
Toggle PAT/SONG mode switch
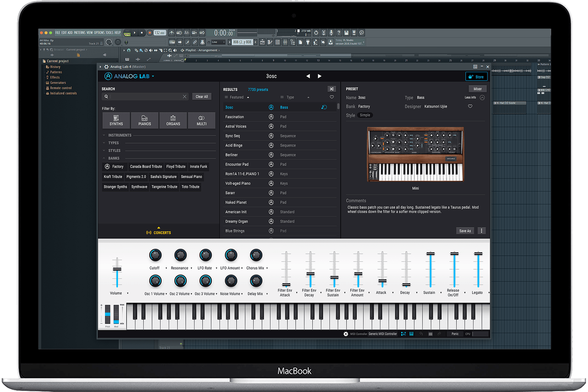(127, 33)
